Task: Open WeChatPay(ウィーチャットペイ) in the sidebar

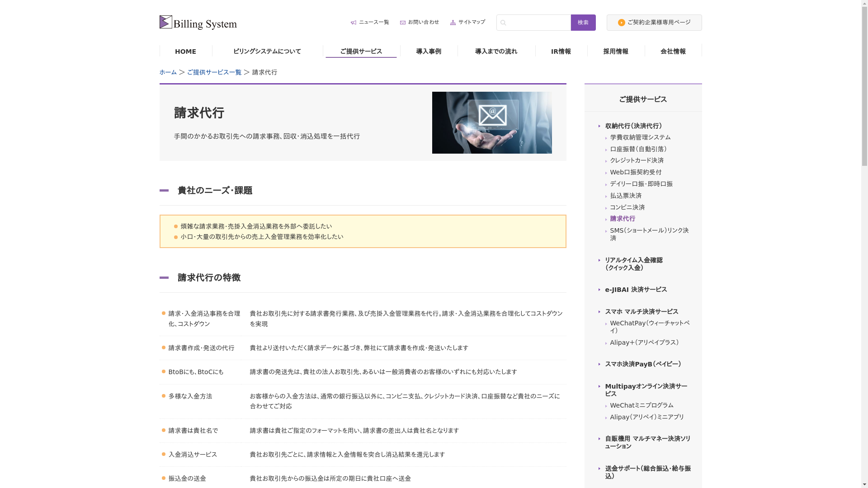Action: [x=650, y=327]
